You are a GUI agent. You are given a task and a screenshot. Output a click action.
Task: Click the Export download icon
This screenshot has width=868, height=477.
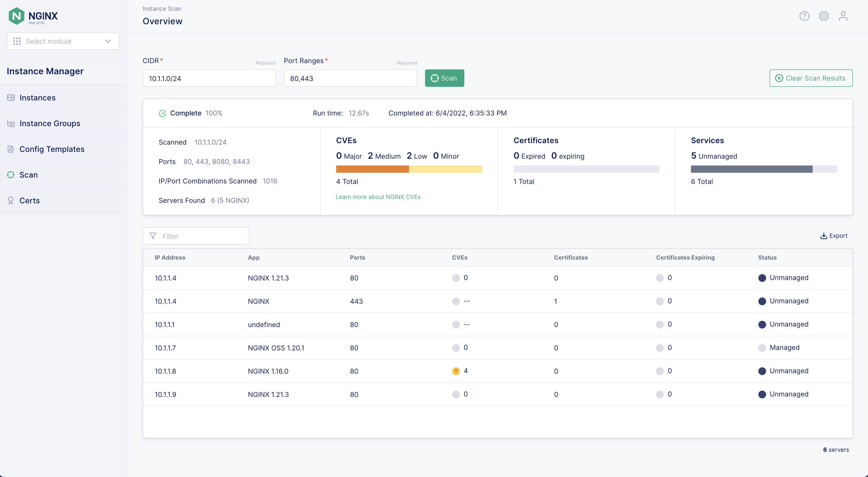click(x=824, y=236)
